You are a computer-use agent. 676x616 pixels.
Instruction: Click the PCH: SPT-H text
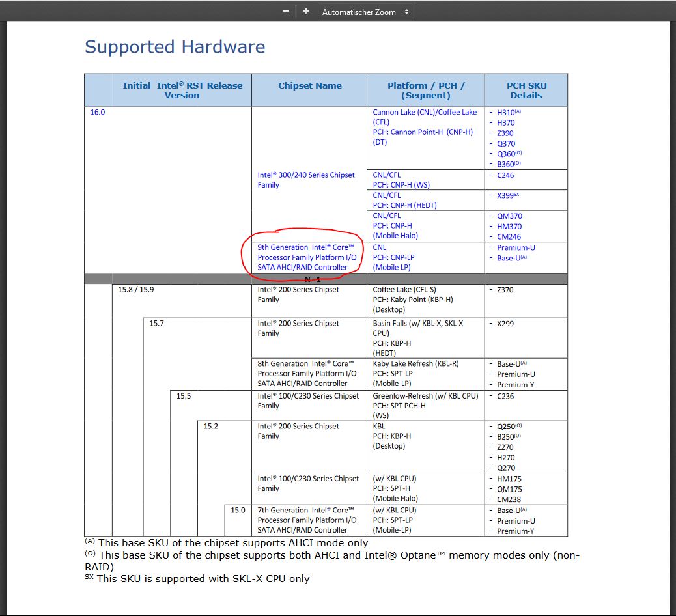tap(391, 488)
